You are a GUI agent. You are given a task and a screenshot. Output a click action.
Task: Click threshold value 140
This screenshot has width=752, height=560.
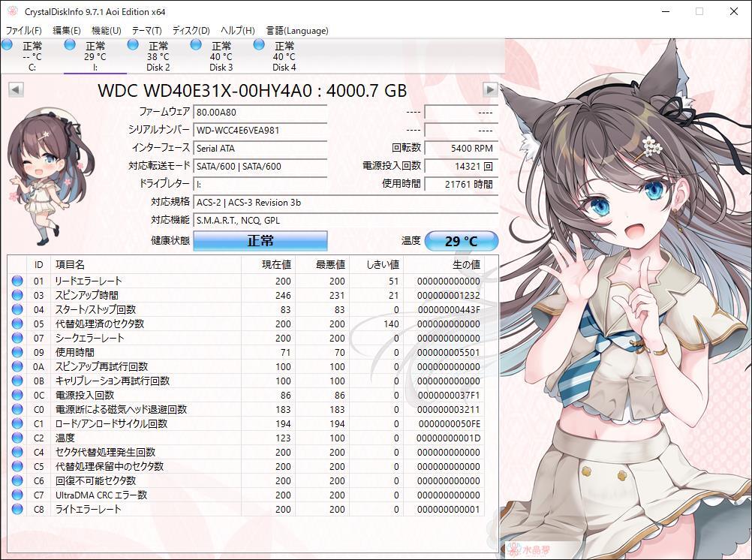[391, 324]
